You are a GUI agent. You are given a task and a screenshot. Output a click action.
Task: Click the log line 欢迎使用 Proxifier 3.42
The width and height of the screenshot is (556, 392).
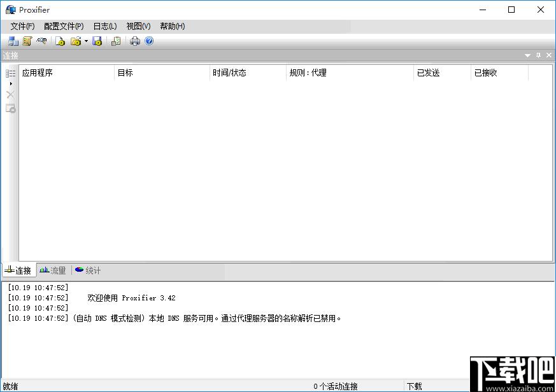(132, 298)
